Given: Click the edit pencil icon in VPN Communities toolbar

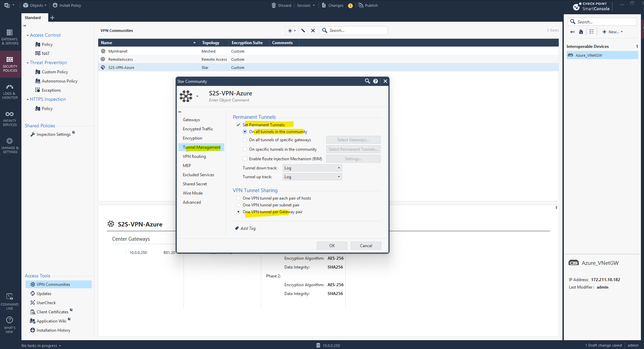Looking at the screenshot, I should pyautogui.click(x=303, y=31).
